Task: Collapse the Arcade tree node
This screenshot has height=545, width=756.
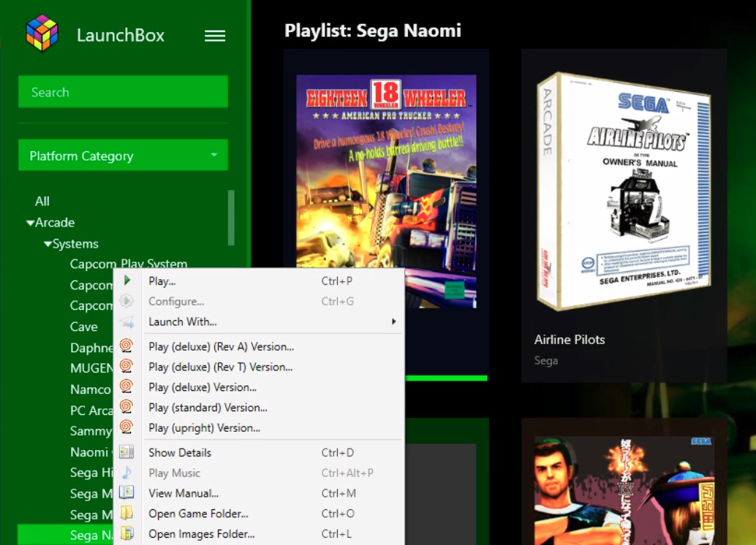Action: (31, 223)
